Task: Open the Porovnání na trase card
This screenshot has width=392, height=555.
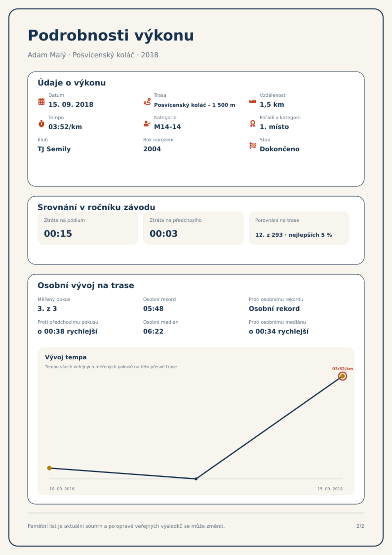Action: click(x=299, y=228)
